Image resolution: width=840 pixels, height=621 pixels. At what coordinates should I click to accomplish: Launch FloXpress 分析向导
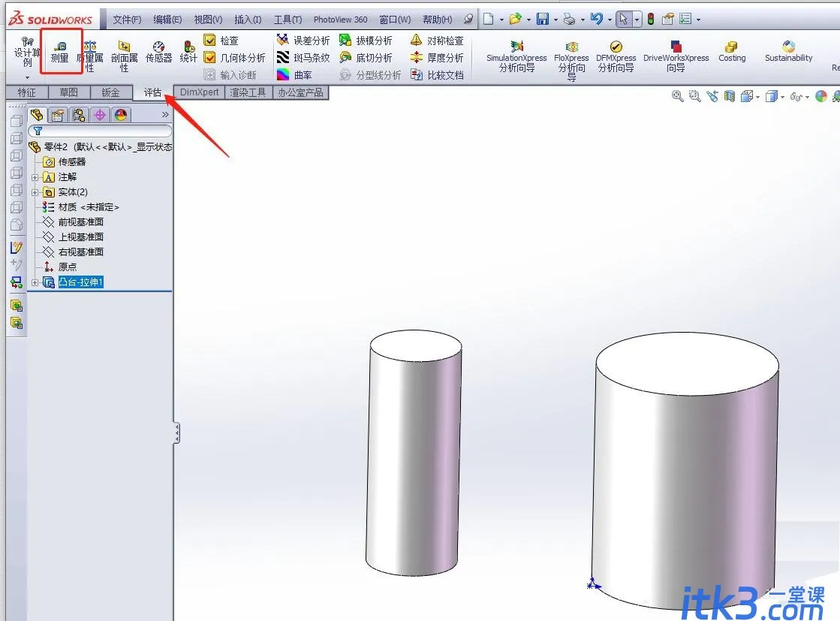[x=571, y=61]
